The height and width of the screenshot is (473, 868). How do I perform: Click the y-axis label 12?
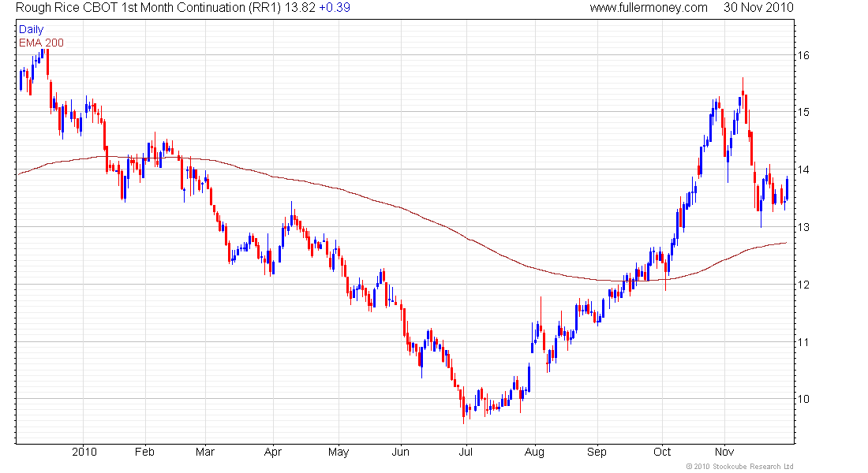point(803,285)
